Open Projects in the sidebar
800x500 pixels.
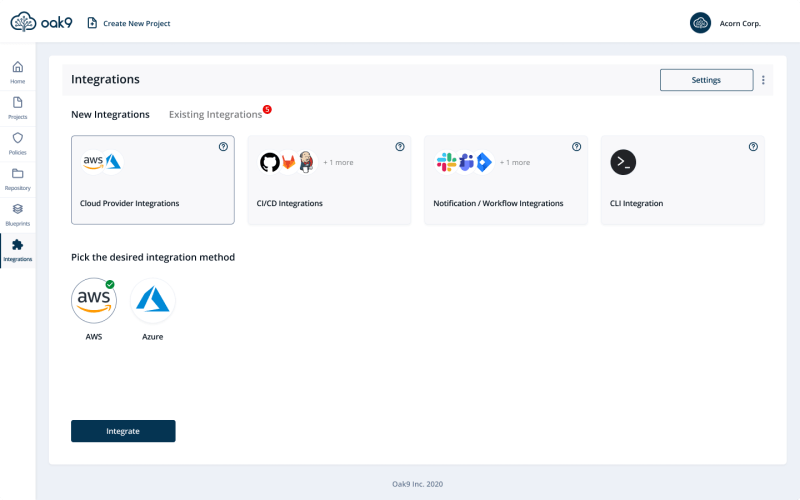point(18,108)
